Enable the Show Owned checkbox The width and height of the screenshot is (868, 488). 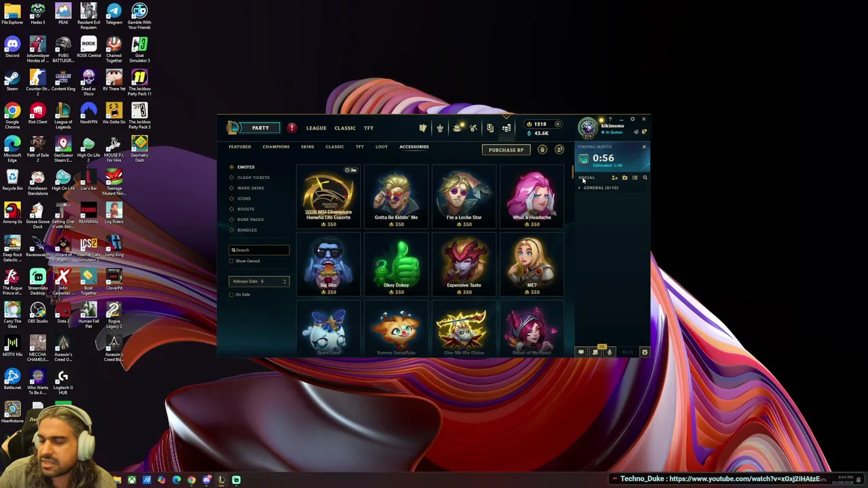coord(231,261)
